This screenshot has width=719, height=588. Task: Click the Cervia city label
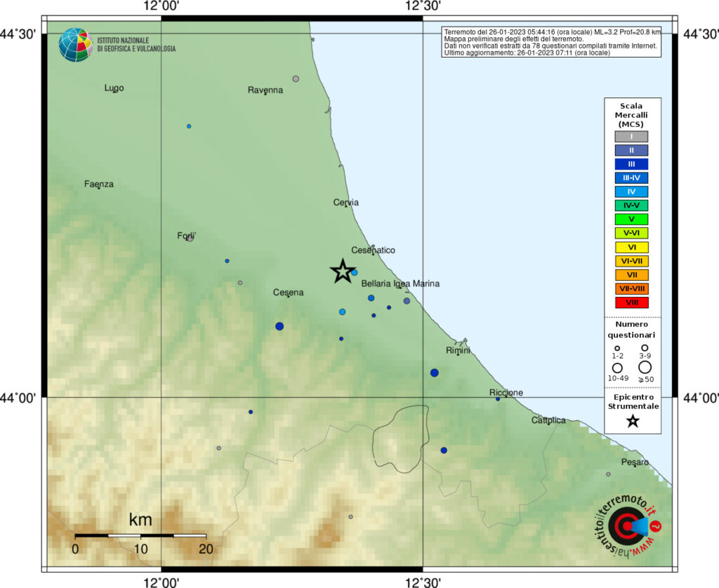(x=345, y=203)
